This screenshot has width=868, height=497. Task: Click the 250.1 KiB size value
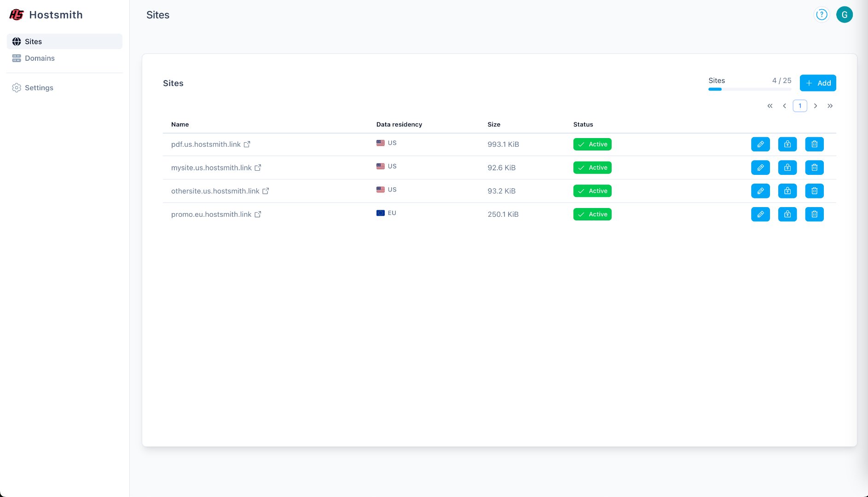[x=503, y=214]
